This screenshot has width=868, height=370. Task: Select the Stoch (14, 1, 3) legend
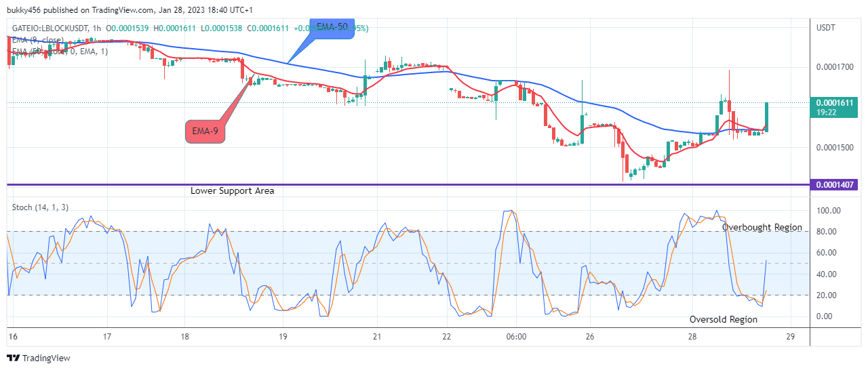40,207
